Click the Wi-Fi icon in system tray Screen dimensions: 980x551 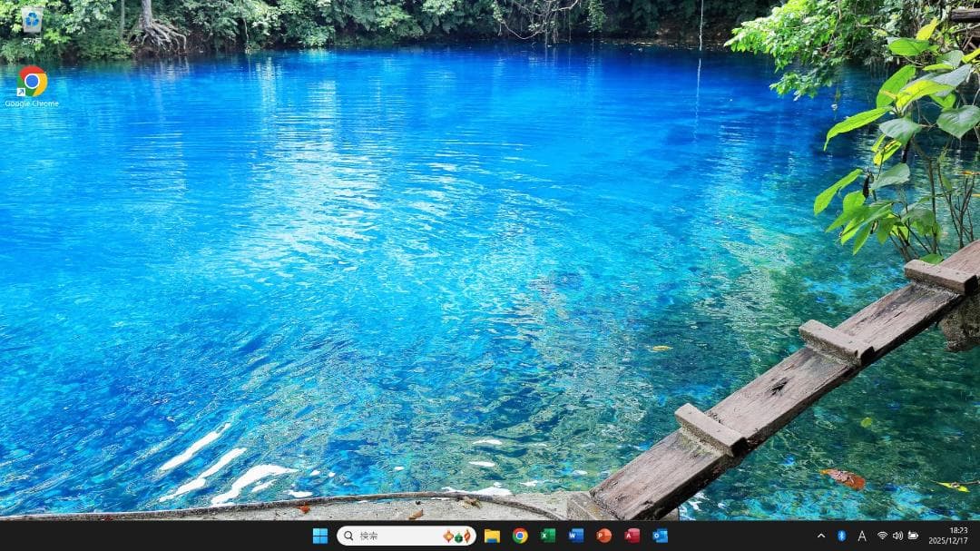(x=883, y=536)
